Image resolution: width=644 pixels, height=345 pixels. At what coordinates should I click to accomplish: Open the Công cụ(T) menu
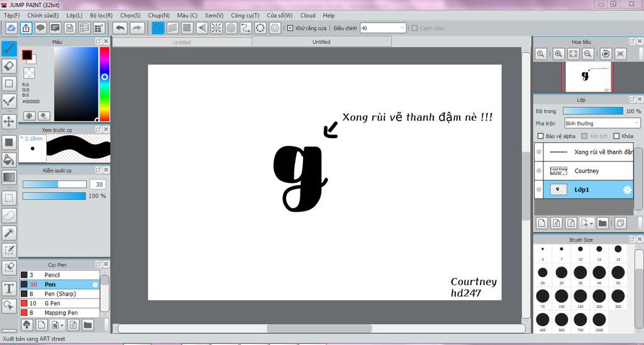pos(245,16)
